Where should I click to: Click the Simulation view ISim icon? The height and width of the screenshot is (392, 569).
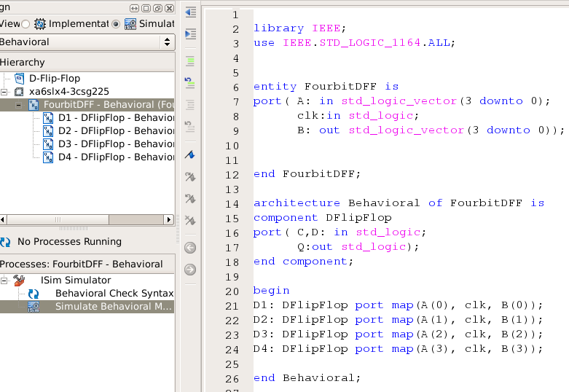pyautogui.click(x=130, y=24)
